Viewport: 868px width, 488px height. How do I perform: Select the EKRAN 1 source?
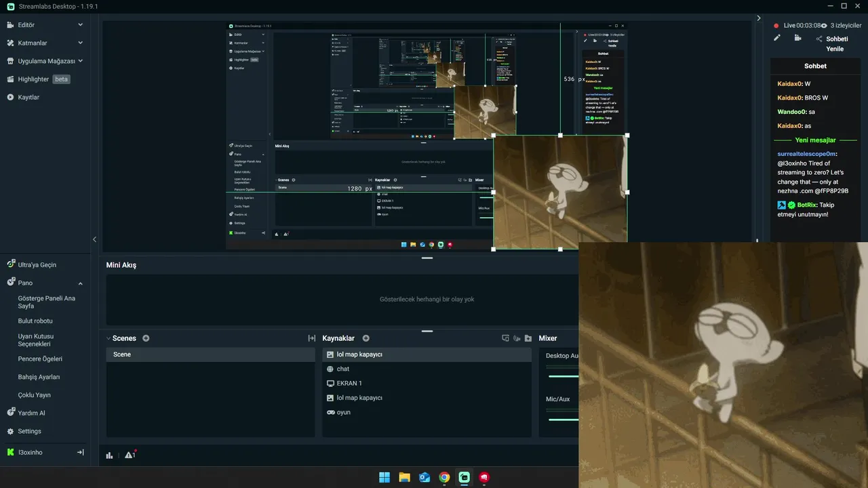427,383
